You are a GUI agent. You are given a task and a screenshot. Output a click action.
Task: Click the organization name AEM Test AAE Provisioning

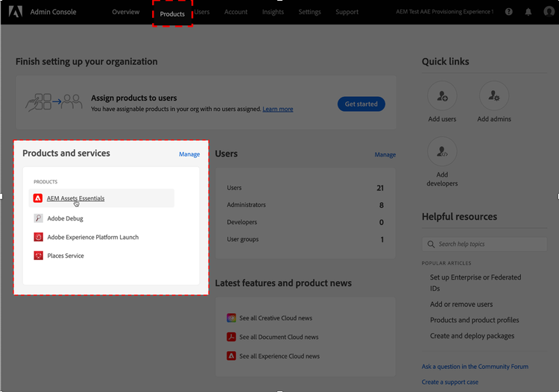(x=444, y=12)
